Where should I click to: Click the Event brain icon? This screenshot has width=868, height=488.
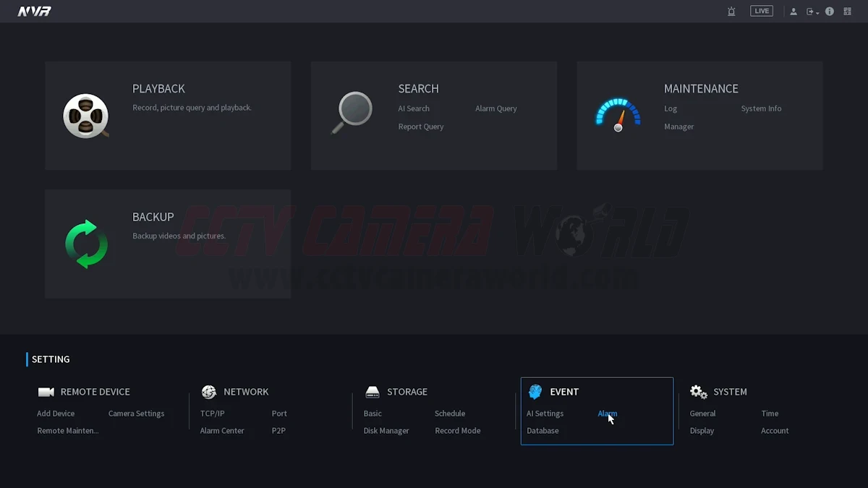(535, 392)
